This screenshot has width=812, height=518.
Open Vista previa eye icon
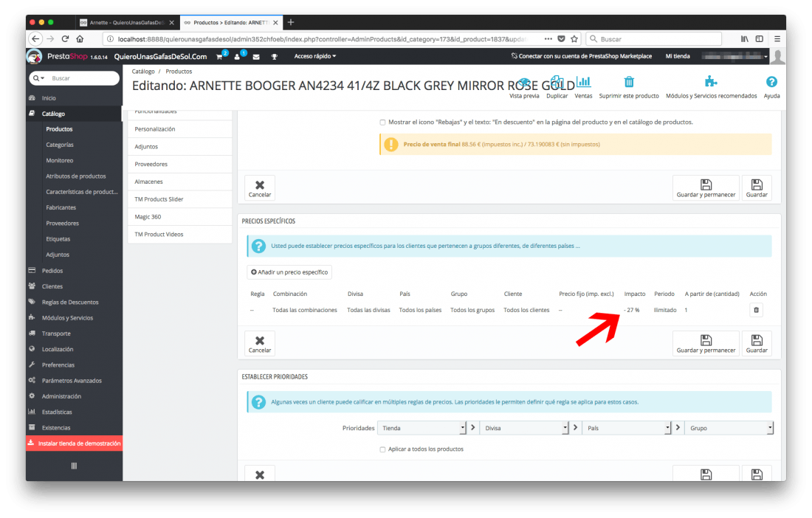click(x=524, y=83)
